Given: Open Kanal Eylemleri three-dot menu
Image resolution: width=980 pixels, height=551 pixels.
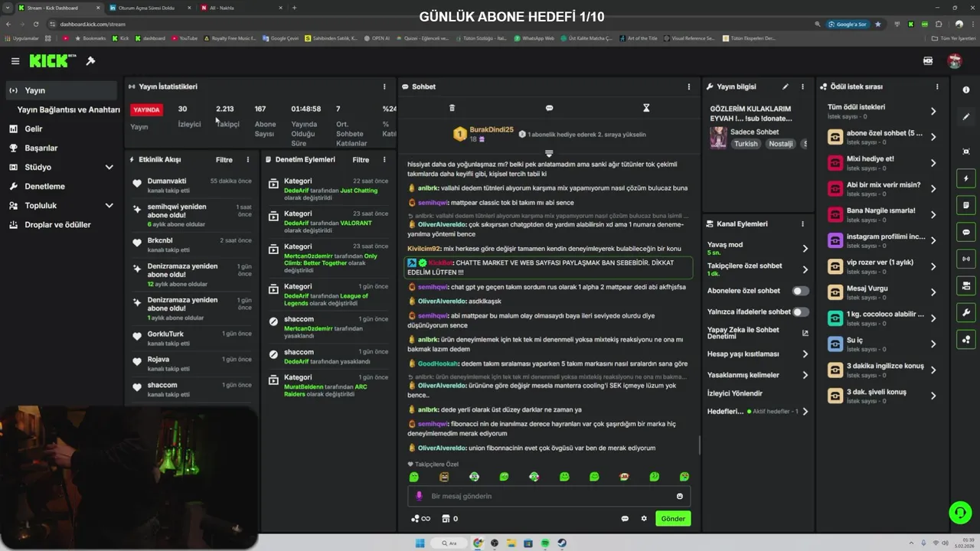Looking at the screenshot, I should coord(802,223).
